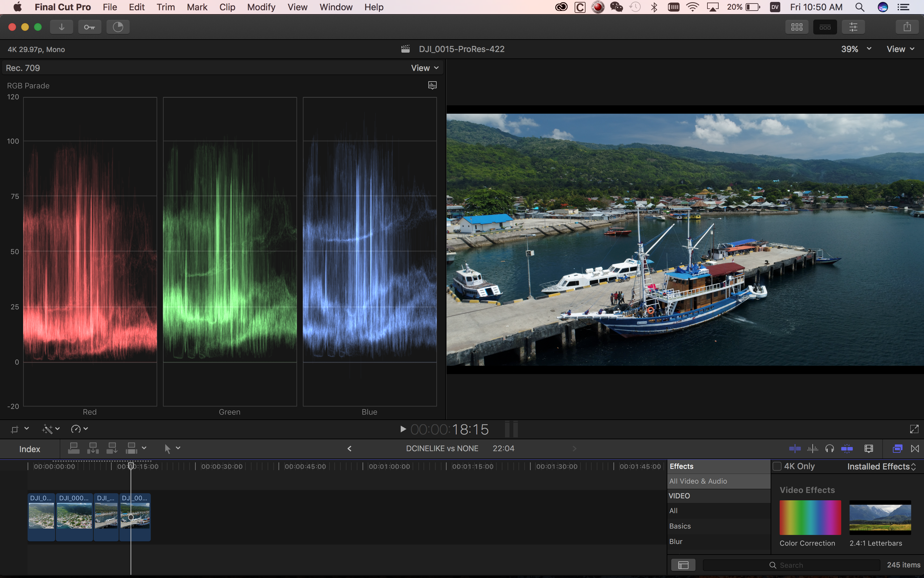The image size is (924, 578).
Task: Select All Video & Audio category
Action: 719,481
